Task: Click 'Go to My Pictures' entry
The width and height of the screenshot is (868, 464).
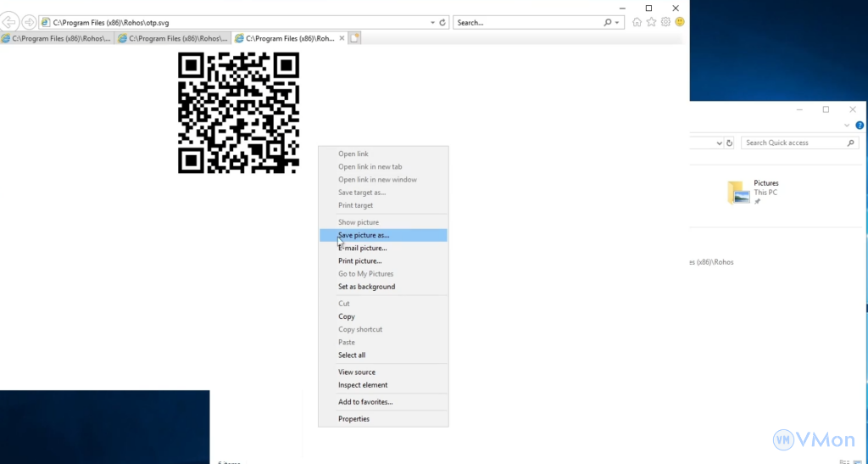Action: tap(383, 274)
